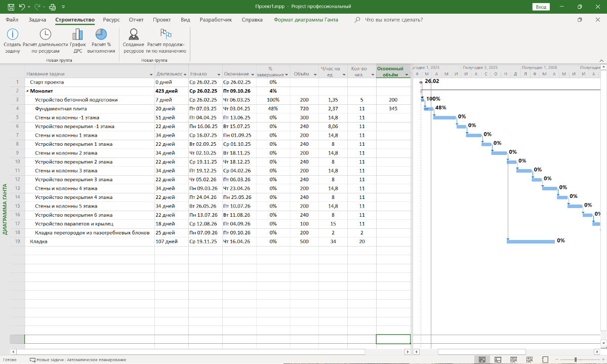This screenshot has width=607, height=364.
Task: Click the Вход sign-in button
Action: [541, 7]
